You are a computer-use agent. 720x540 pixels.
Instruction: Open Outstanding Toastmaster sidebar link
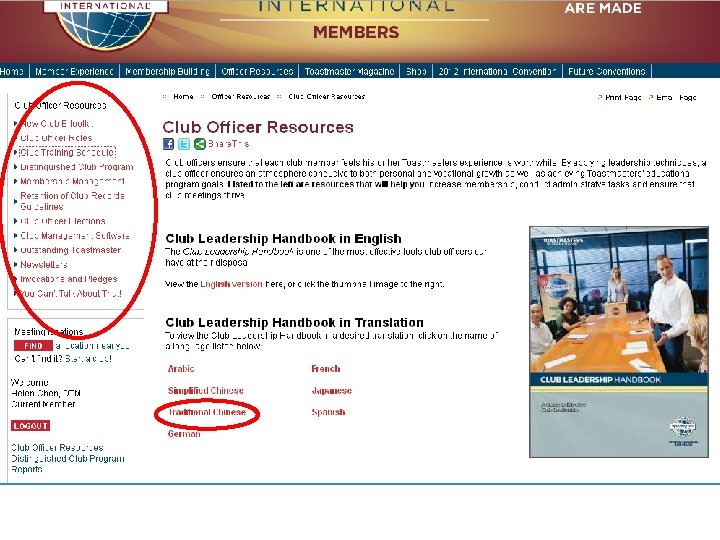pyautogui.click(x=71, y=250)
